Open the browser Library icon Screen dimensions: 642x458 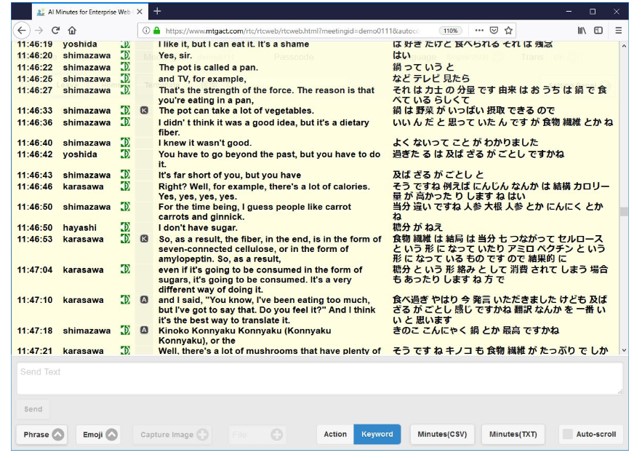tap(582, 30)
